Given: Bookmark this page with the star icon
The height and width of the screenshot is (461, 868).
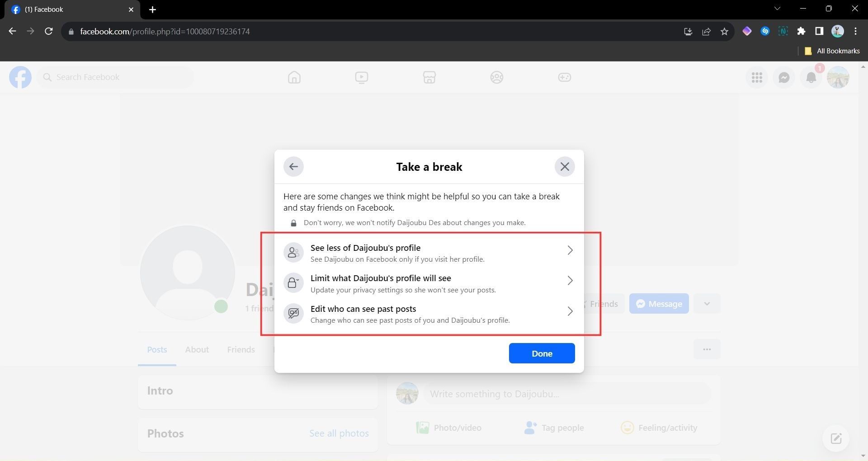Looking at the screenshot, I should pyautogui.click(x=724, y=31).
